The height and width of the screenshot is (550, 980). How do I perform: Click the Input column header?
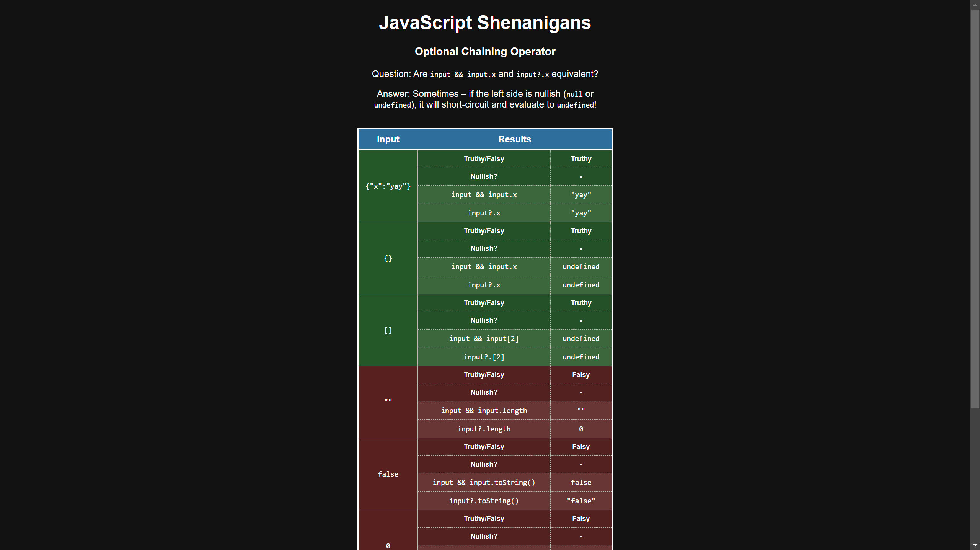click(x=388, y=139)
